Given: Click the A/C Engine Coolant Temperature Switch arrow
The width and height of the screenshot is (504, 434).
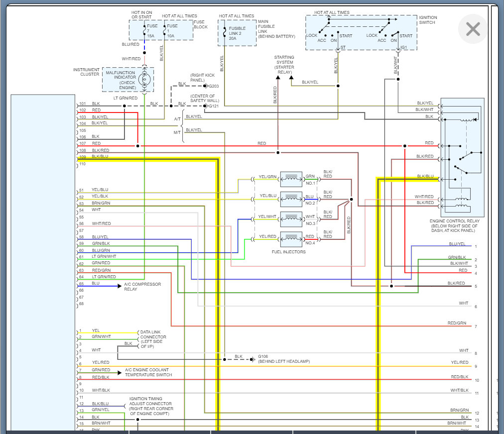Looking at the screenshot, I should pyautogui.click(x=119, y=372).
